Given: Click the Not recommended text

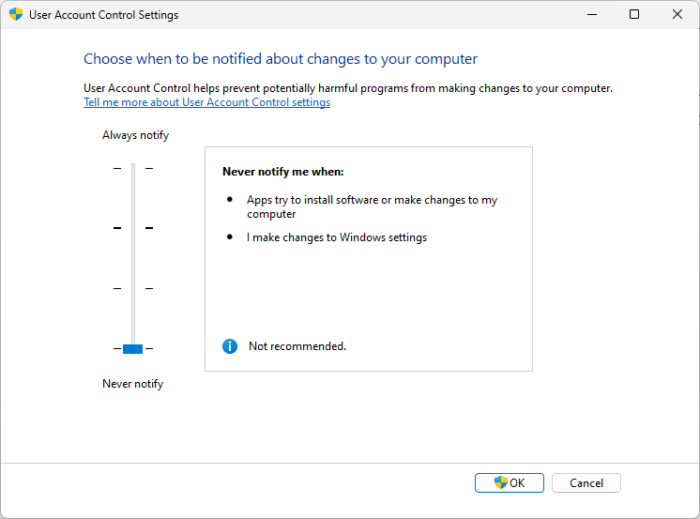Looking at the screenshot, I should [x=297, y=346].
